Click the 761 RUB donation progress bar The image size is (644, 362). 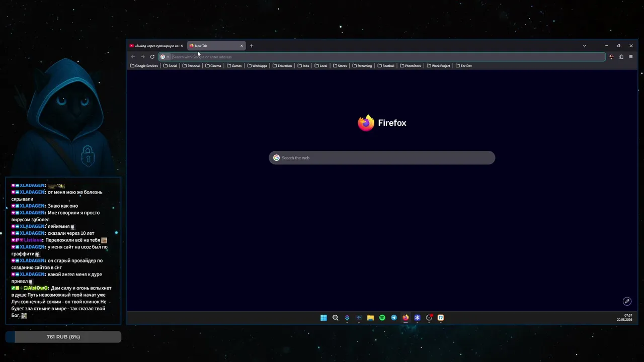point(63,337)
